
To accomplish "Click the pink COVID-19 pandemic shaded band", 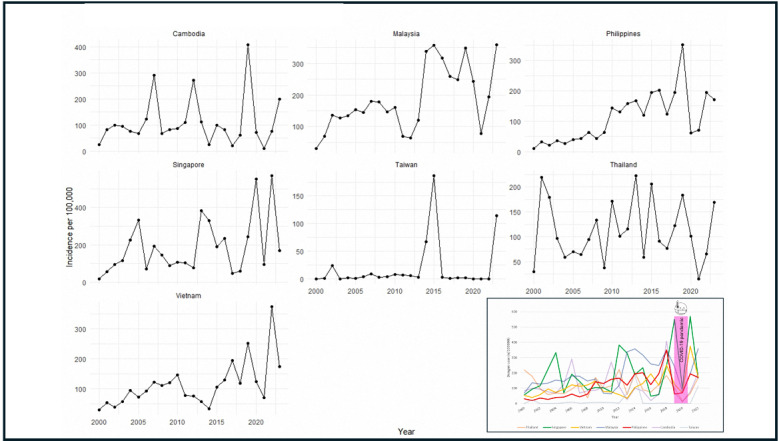I will click(683, 360).
